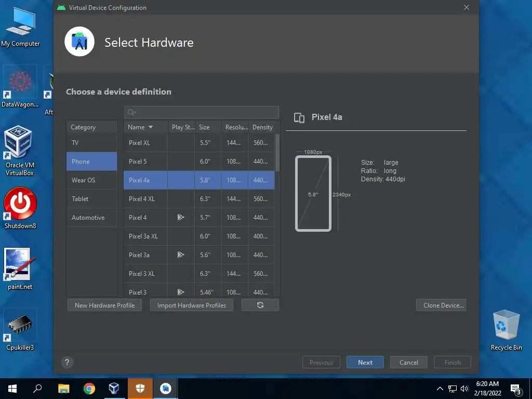Select the Phone category

pyautogui.click(x=91, y=162)
